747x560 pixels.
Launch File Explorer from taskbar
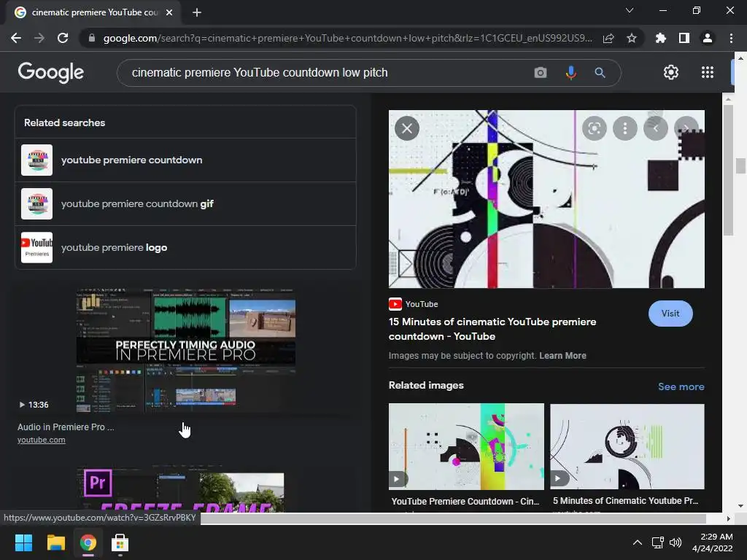[55, 542]
